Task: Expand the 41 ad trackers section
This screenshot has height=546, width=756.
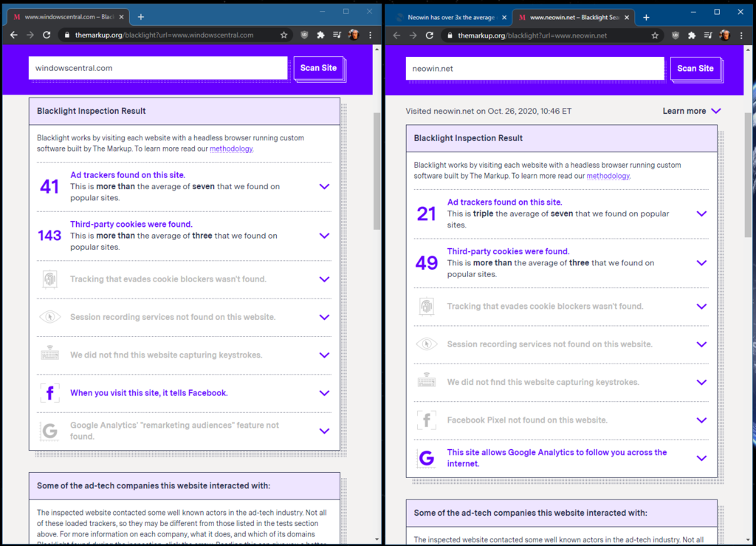Action: click(324, 187)
